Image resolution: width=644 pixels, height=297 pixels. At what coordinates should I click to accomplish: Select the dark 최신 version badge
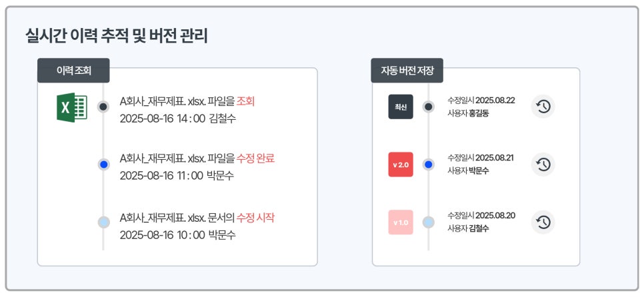pyautogui.click(x=401, y=107)
